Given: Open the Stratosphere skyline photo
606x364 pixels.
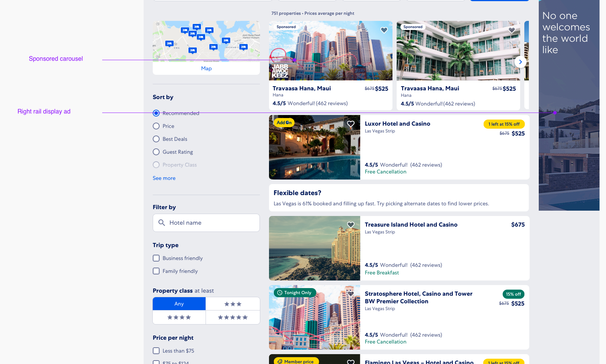Looking at the screenshot, I should coord(315,317).
